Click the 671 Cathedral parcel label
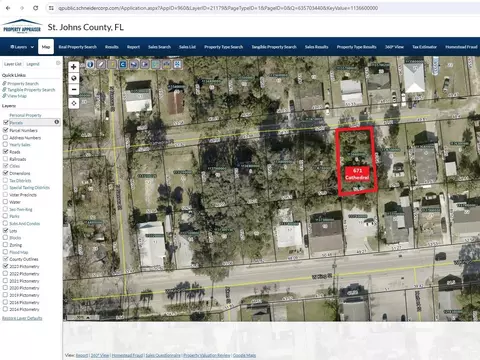 tap(357, 174)
